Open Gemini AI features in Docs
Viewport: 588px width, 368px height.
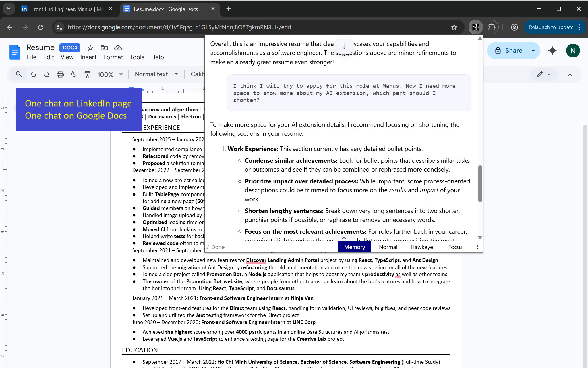(x=552, y=50)
